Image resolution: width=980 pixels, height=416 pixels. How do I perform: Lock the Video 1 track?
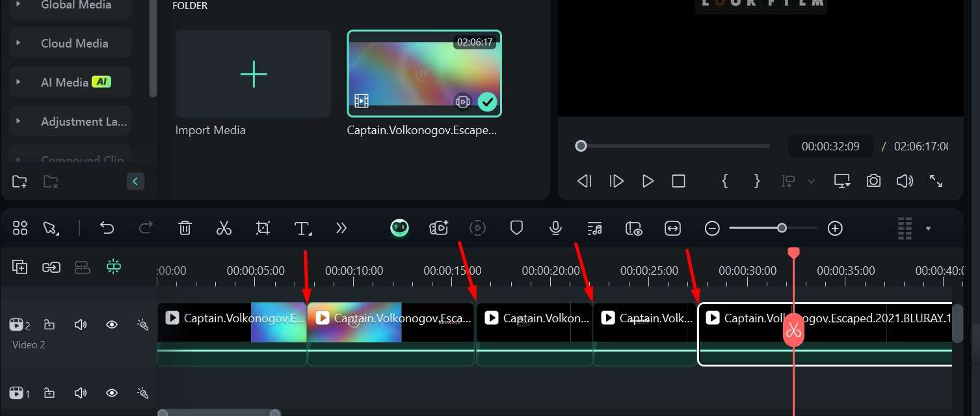pos(49,393)
